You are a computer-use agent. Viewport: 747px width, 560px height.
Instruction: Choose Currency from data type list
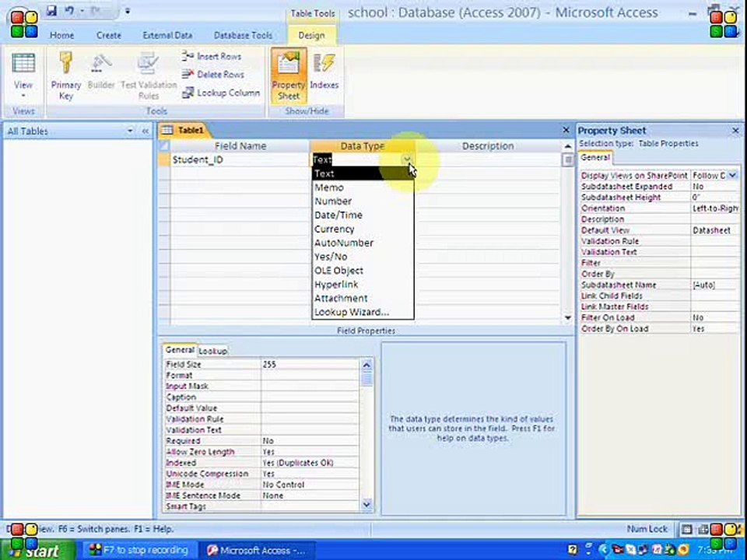pyautogui.click(x=363, y=229)
